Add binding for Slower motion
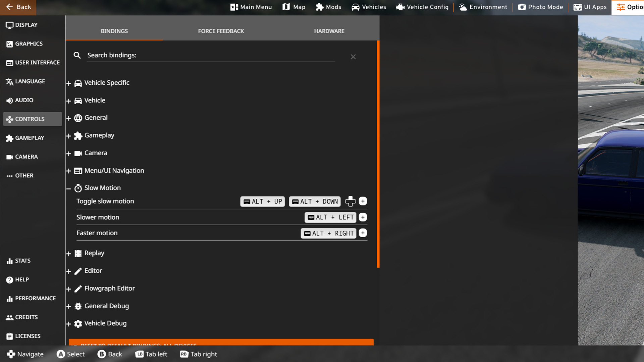Screen dimensions: 644x362 pyautogui.click(x=363, y=217)
